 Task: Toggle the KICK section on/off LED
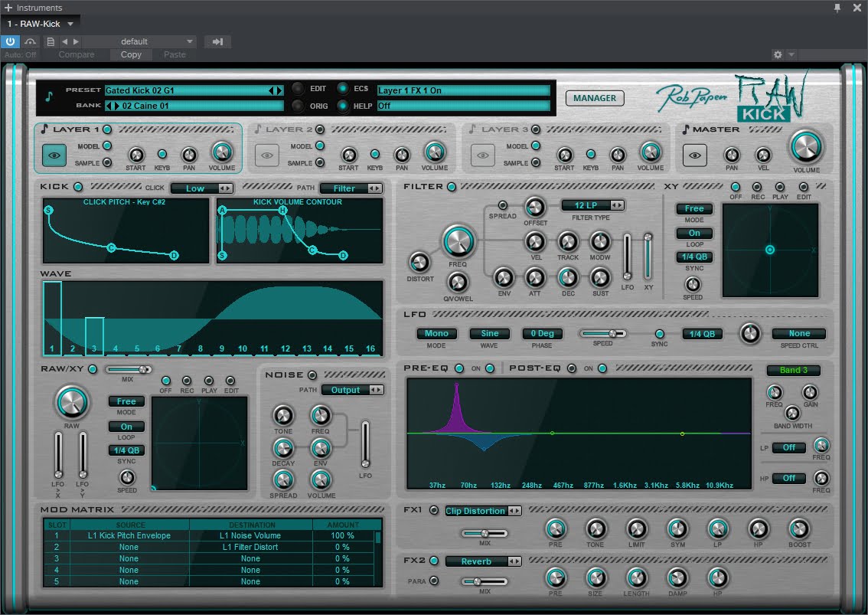pos(78,187)
